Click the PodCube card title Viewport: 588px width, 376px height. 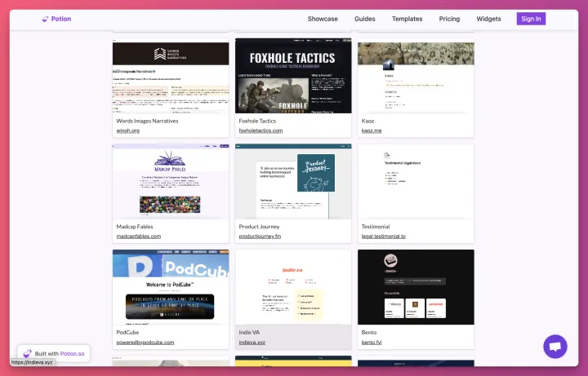(x=127, y=332)
